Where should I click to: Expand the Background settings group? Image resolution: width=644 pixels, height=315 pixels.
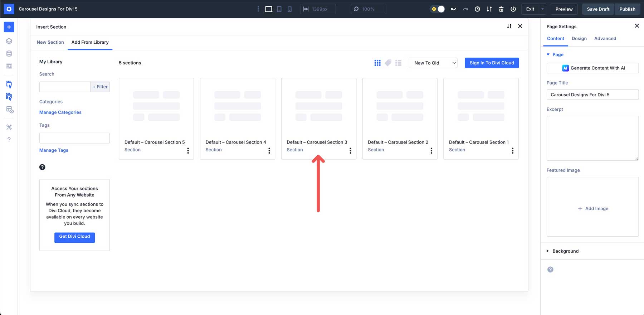[x=565, y=251]
